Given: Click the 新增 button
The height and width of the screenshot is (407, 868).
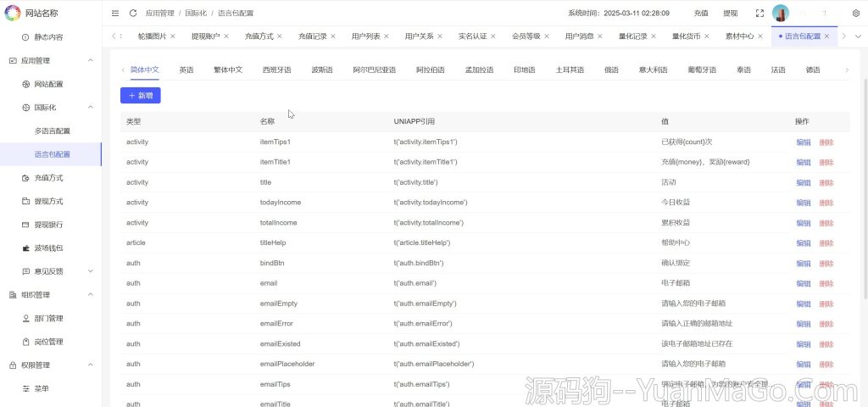Looking at the screenshot, I should [141, 95].
